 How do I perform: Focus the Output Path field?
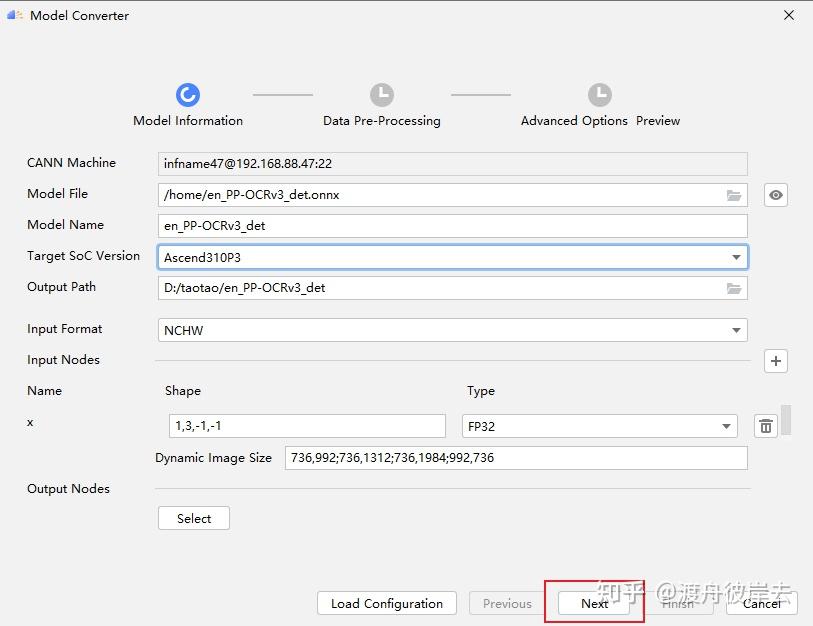[453, 288]
